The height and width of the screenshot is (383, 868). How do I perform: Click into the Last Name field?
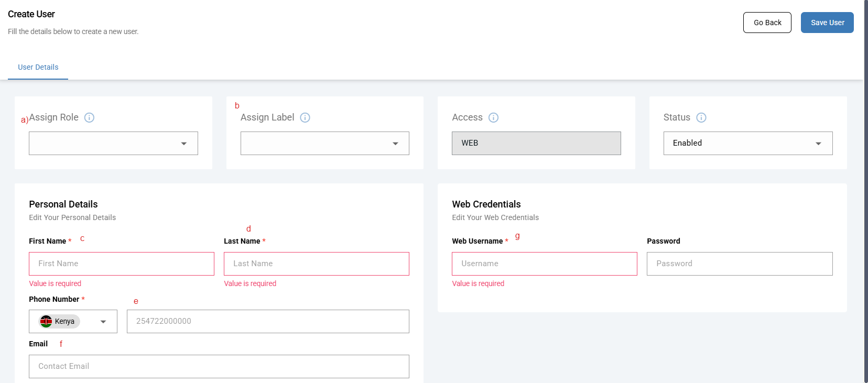[316, 264]
